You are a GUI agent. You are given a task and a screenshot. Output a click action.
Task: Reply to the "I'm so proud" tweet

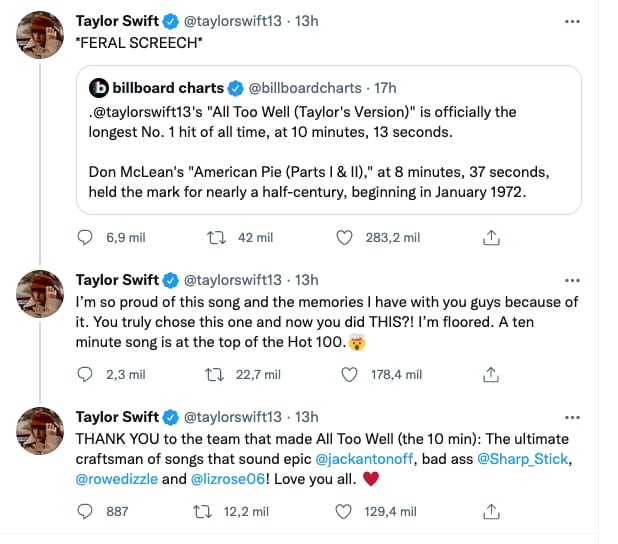tap(85, 374)
